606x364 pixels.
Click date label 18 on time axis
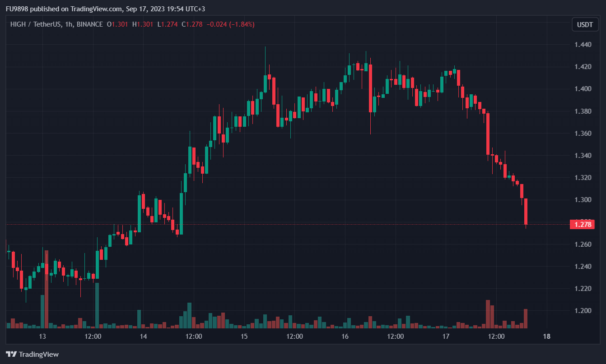point(546,336)
